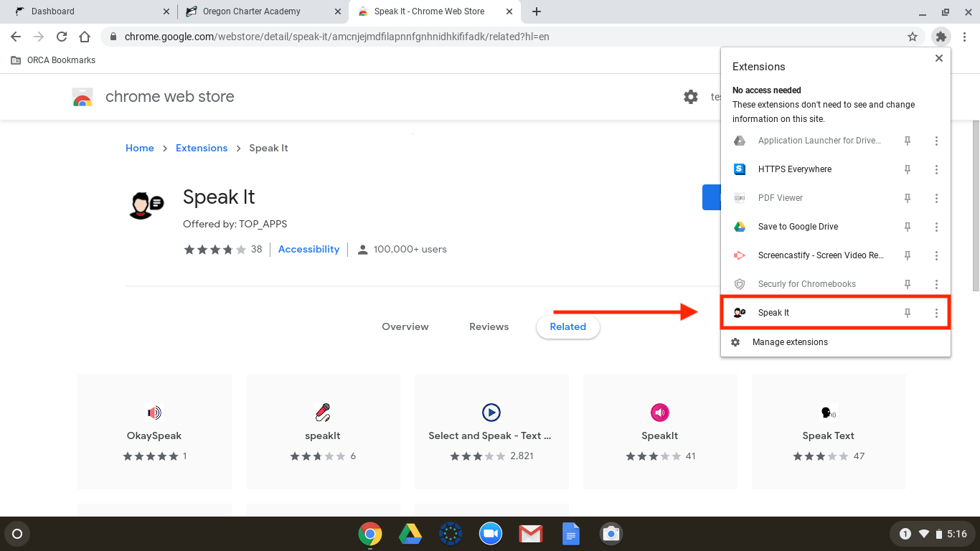Launch Zoom from the shelf

pos(491,534)
